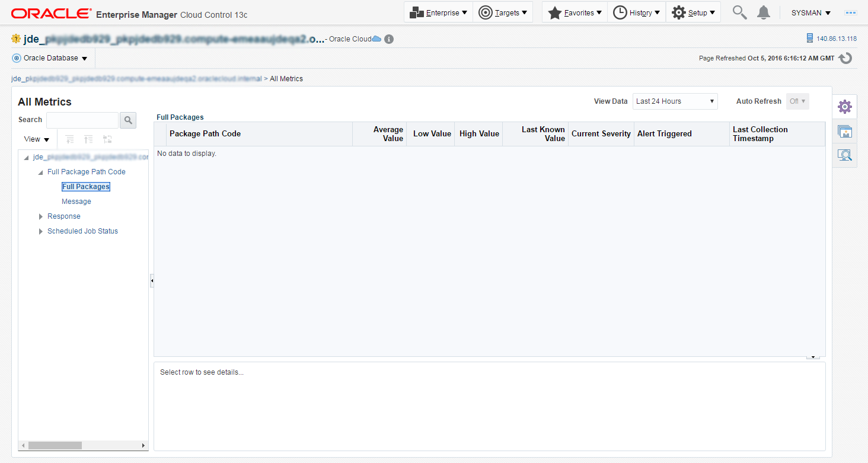
Task: Select the Response tree item
Action: pos(64,216)
